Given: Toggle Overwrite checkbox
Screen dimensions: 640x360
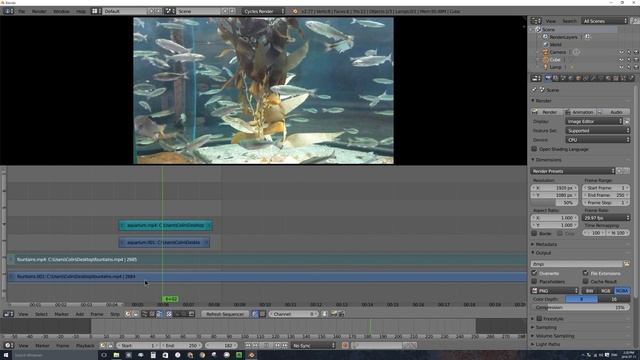Looking at the screenshot, I should point(534,273).
